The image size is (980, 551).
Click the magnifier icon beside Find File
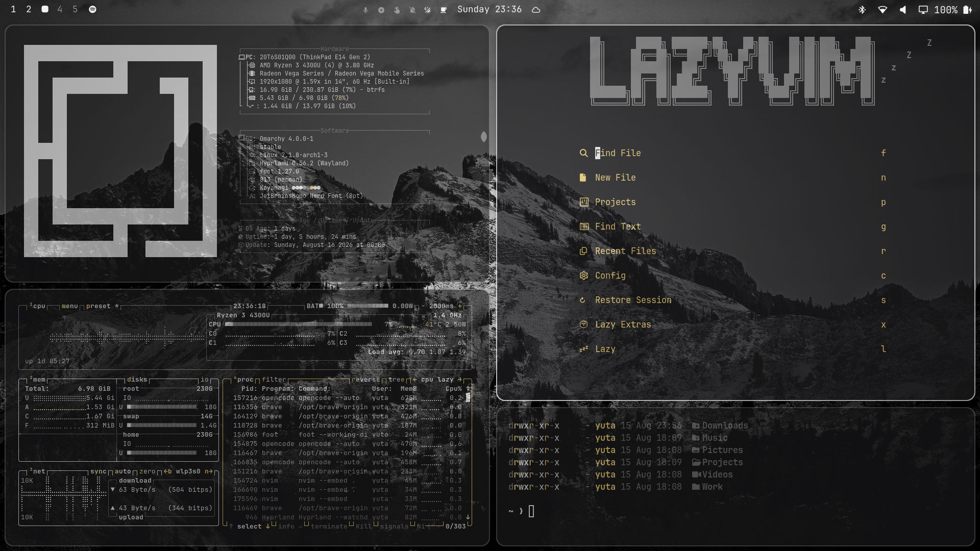point(583,153)
